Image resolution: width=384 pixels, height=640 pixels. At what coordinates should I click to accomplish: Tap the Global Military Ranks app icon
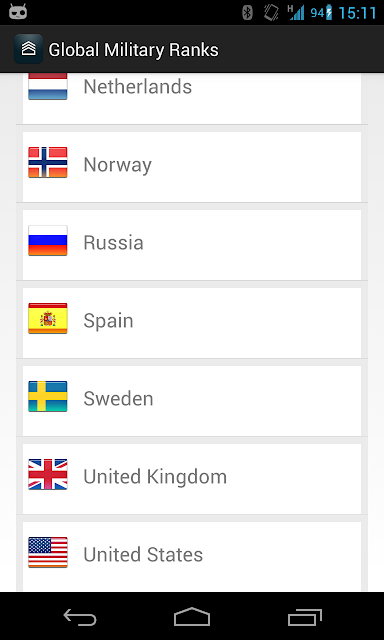point(28,49)
